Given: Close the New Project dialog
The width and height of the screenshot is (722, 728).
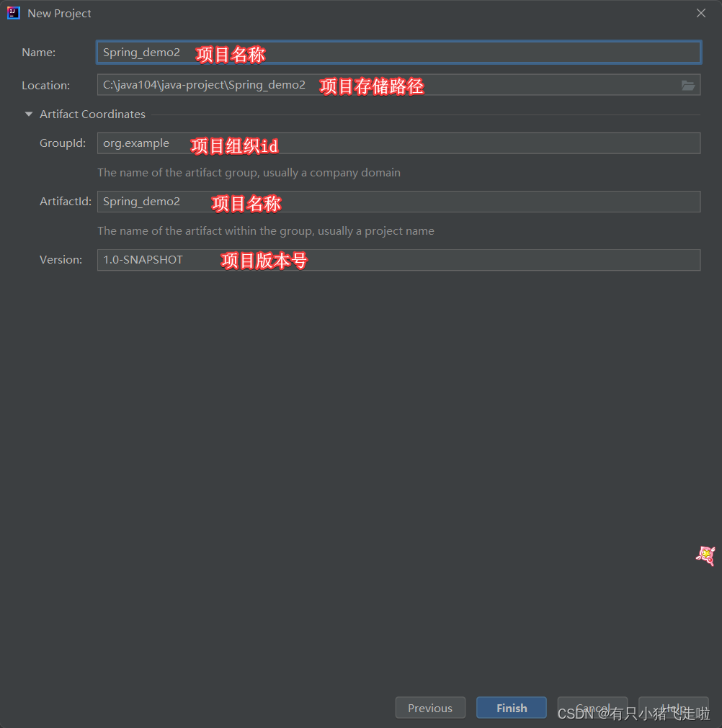Looking at the screenshot, I should [x=701, y=13].
